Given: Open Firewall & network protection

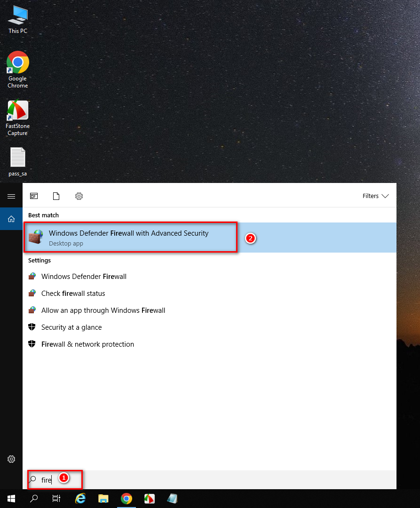Looking at the screenshot, I should click(87, 344).
